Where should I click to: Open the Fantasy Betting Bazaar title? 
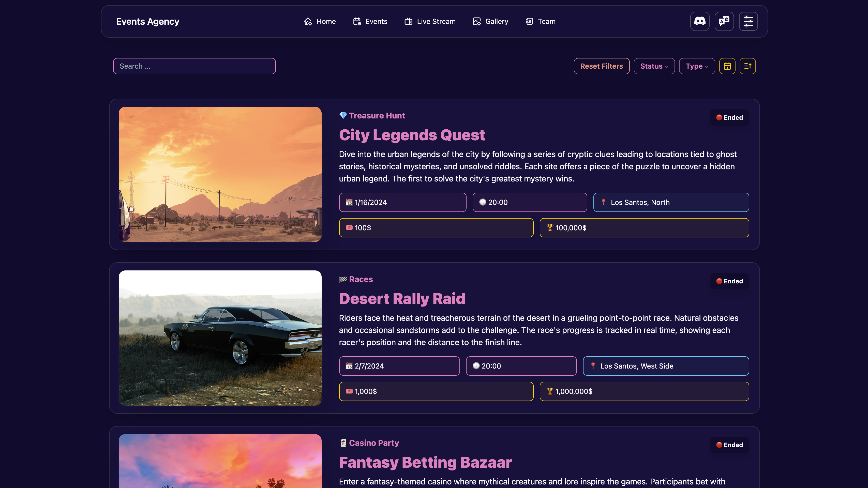point(425,462)
